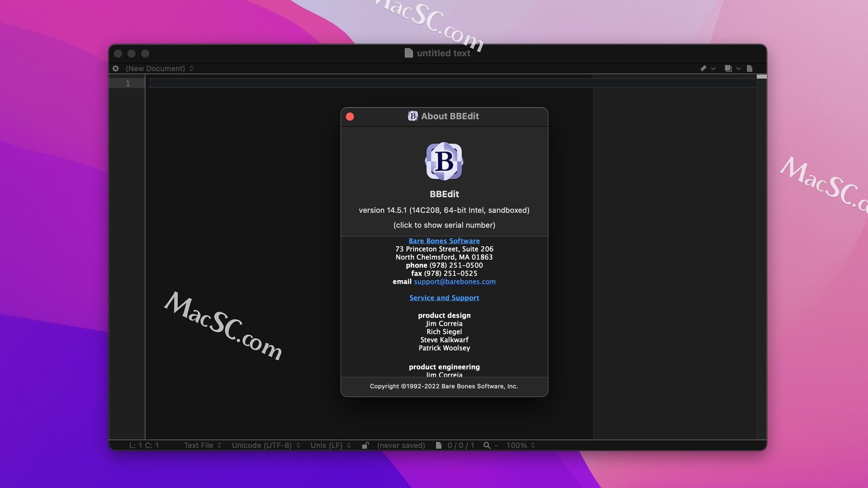
Task: Open the Service and Support link
Action: tap(444, 298)
